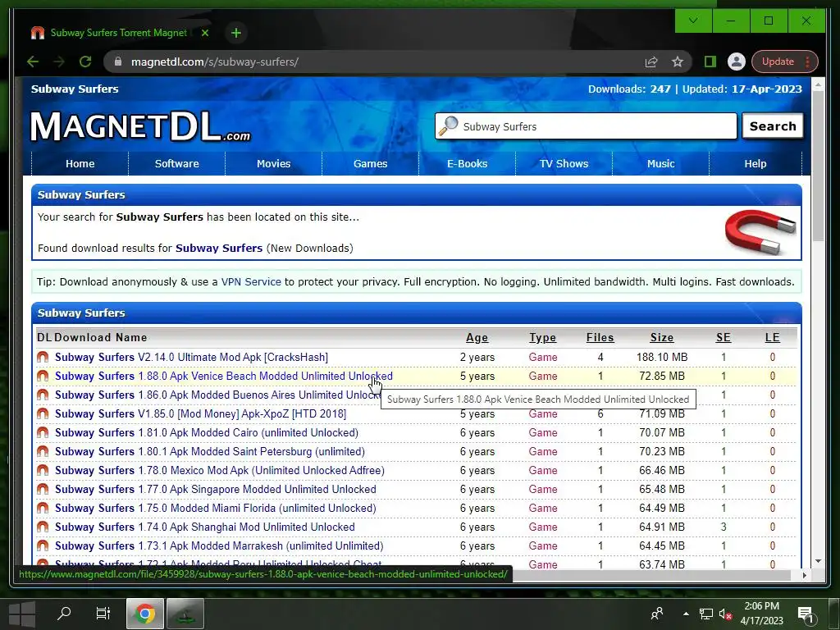The width and height of the screenshot is (840, 630).
Task: Click magnet icon for 1.80.1 Saint Petersburg row
Action: 43,451
